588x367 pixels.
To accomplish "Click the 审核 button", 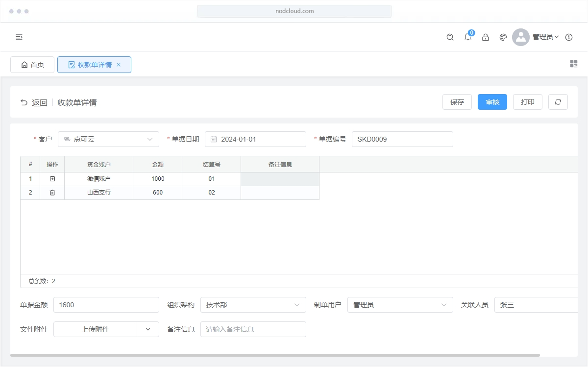I will (x=492, y=102).
